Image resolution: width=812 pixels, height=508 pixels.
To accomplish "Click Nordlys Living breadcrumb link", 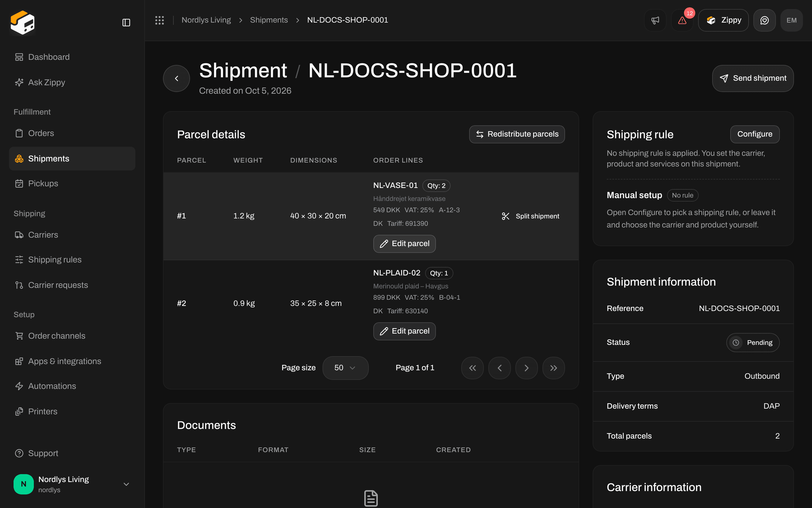I will [206, 20].
